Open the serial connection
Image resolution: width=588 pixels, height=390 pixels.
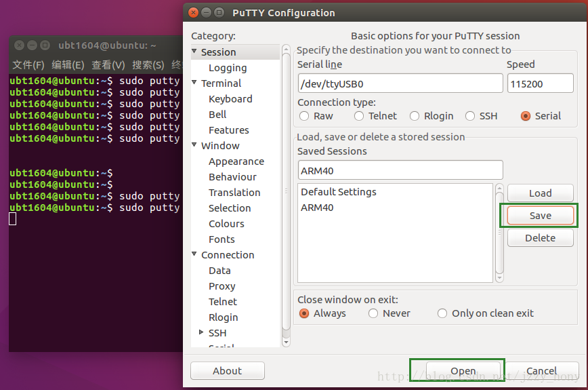click(463, 371)
